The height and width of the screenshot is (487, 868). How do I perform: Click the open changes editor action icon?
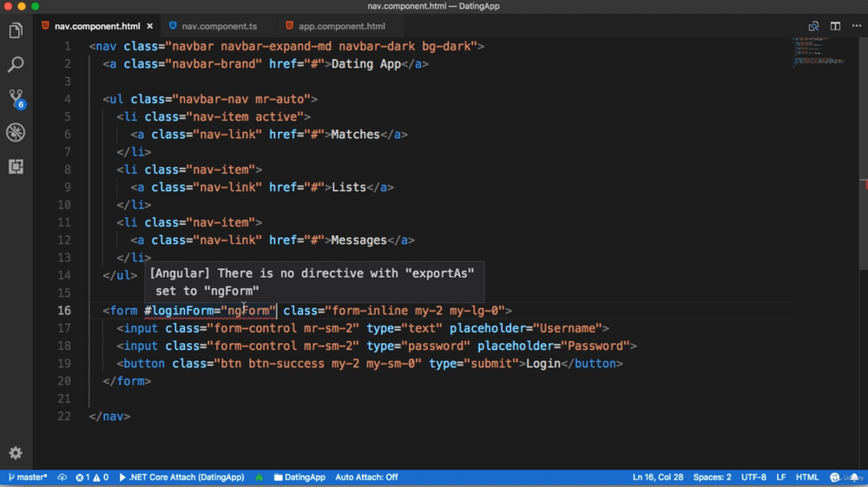(x=813, y=26)
